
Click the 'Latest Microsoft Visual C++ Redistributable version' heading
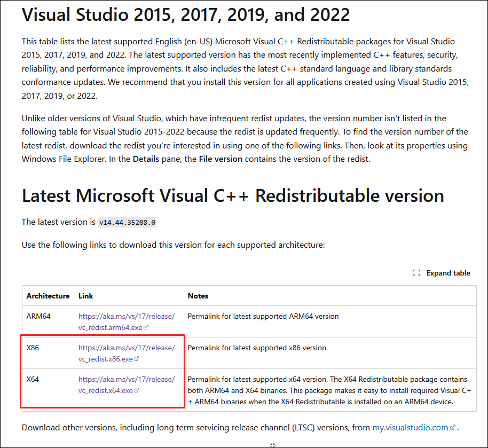coord(233,196)
